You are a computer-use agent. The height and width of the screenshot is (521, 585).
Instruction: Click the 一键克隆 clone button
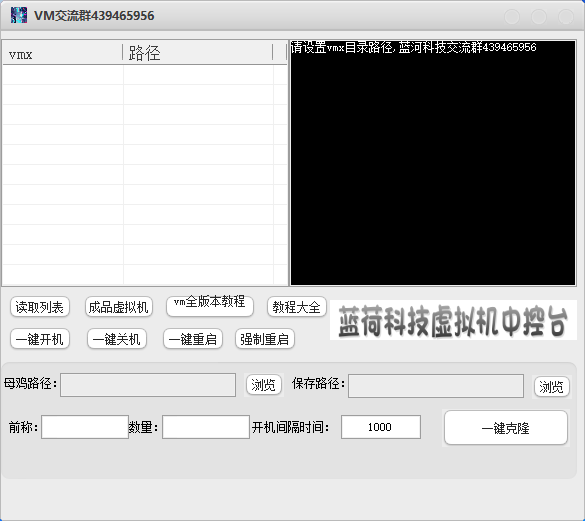(506, 428)
